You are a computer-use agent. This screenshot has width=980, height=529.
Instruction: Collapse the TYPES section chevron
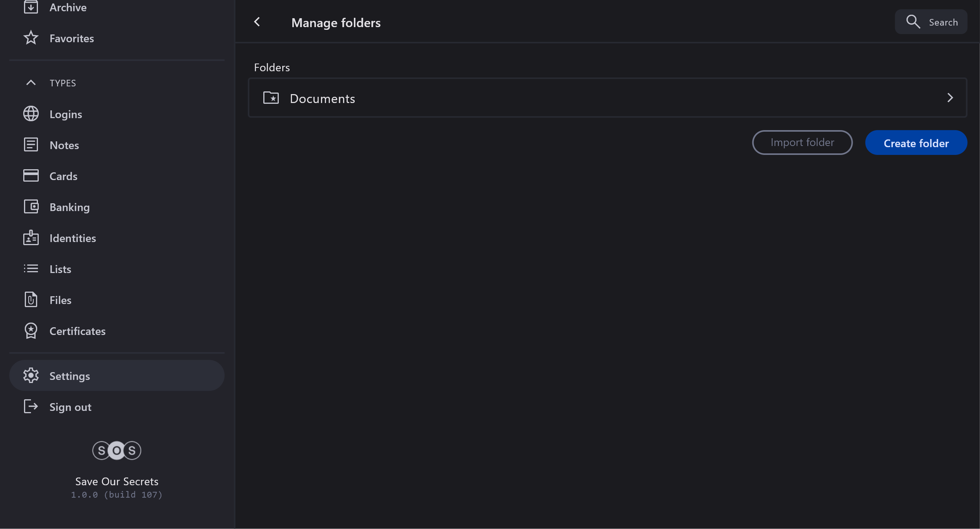(31, 82)
